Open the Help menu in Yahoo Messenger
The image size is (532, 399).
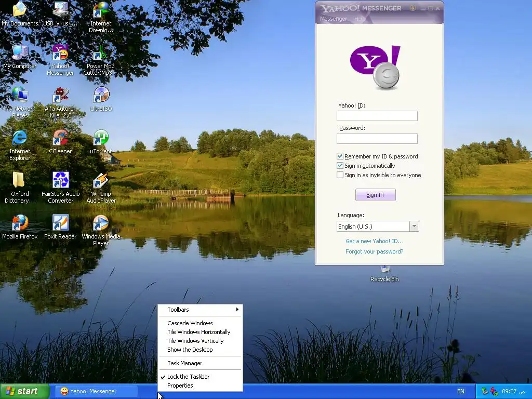360,19
